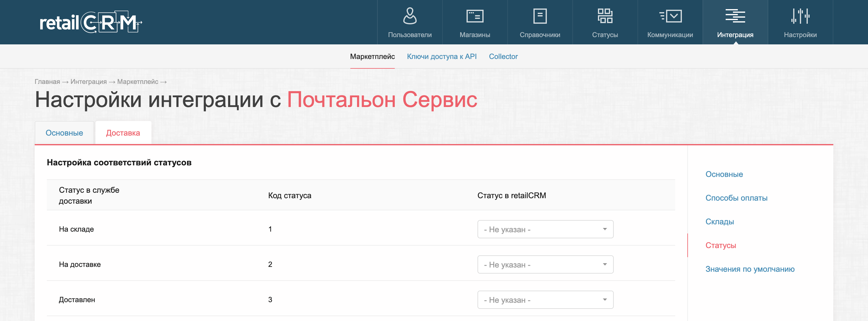868x321 pixels.
Task: Jump to Способы оплаты section
Action: (x=737, y=198)
